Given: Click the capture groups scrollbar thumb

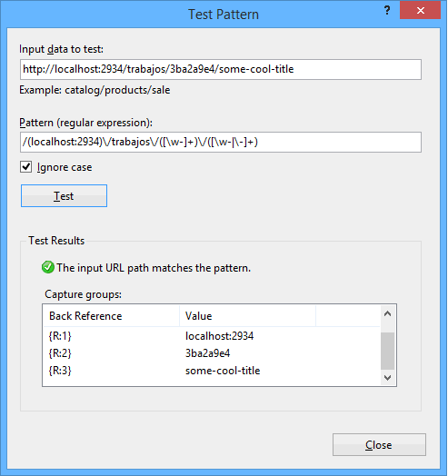Looking at the screenshot, I should click(387, 351).
